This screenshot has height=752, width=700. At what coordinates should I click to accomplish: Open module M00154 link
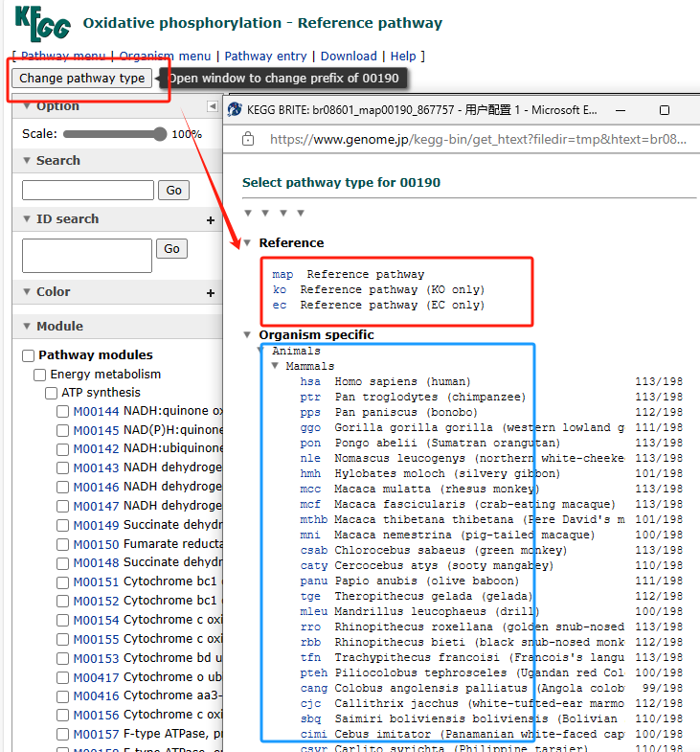coord(96,621)
